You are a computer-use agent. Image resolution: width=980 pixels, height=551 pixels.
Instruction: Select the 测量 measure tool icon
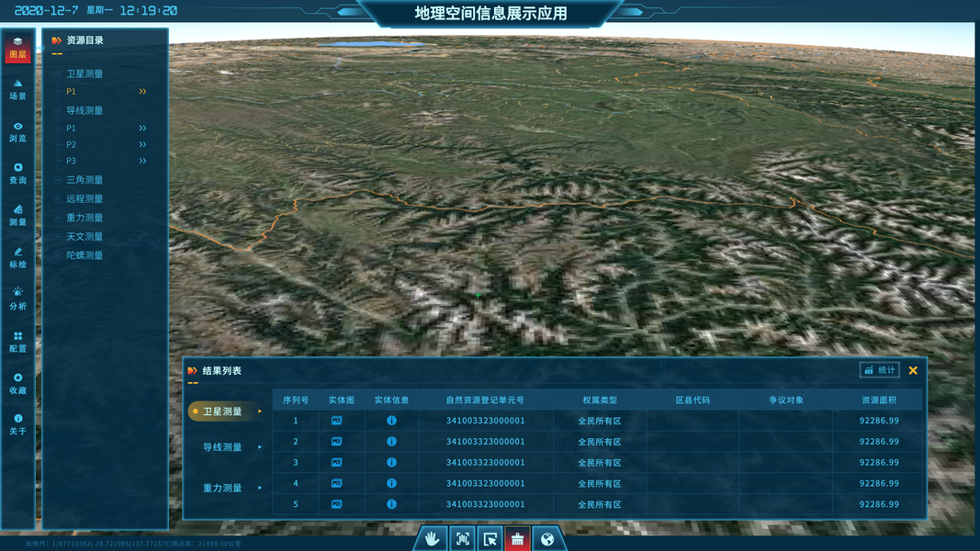[x=17, y=216]
